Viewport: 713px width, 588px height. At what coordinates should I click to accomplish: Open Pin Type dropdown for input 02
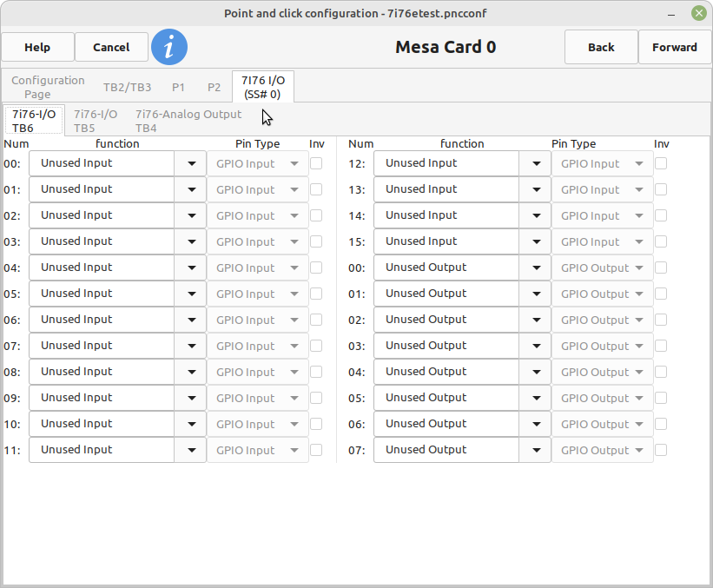point(257,215)
